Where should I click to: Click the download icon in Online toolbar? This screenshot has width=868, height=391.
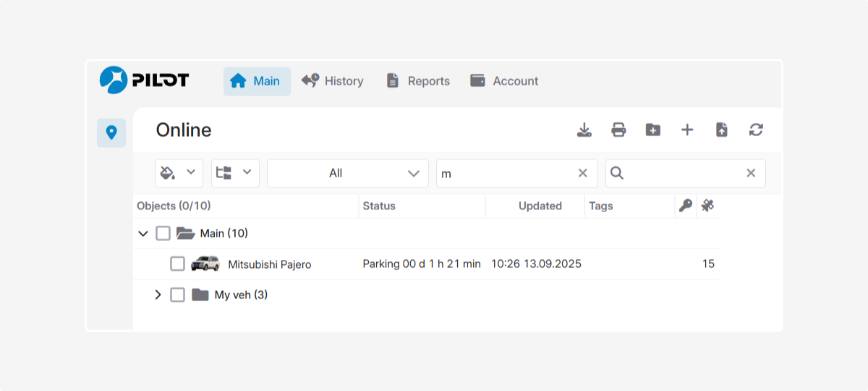(x=584, y=130)
